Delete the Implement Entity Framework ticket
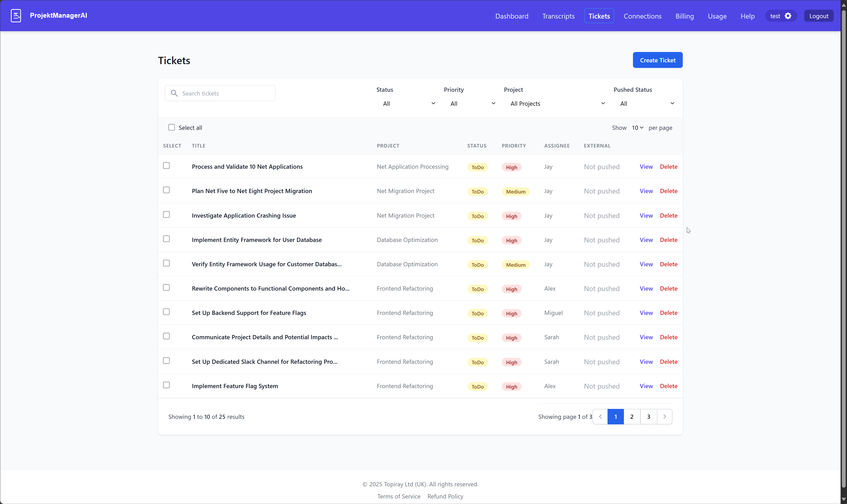The width and height of the screenshot is (847, 504). [668, 240]
